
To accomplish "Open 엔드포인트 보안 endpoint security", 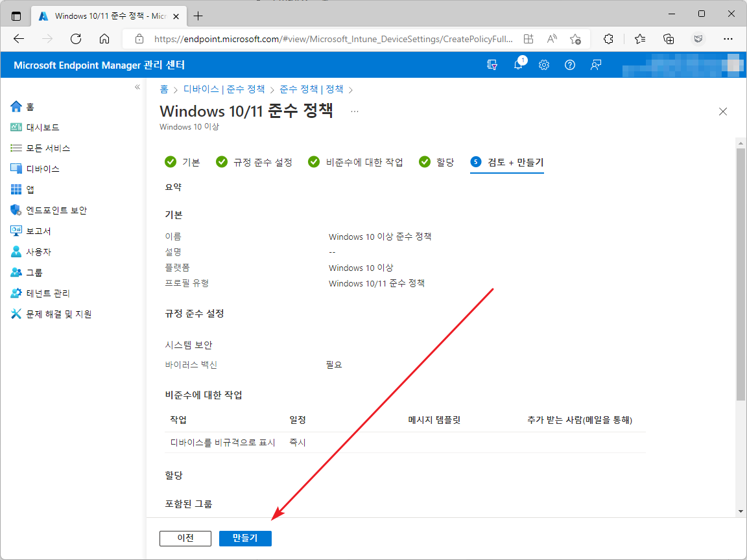I will (x=49, y=210).
